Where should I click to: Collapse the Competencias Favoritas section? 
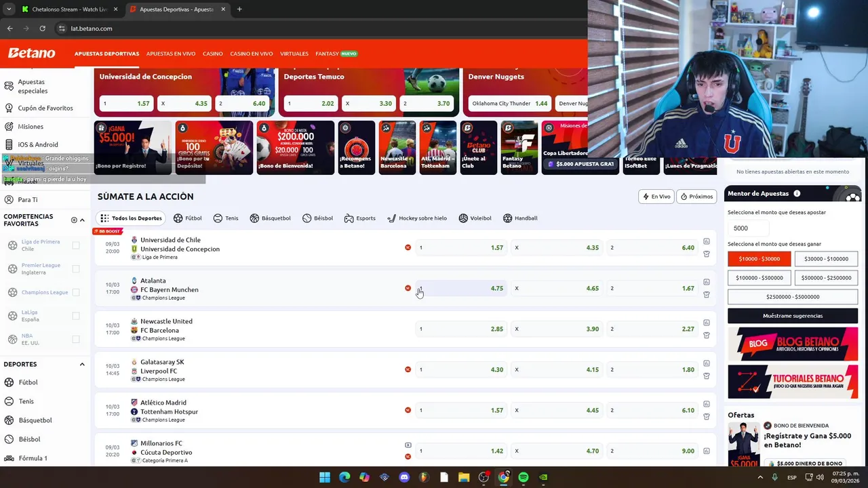pos(82,220)
